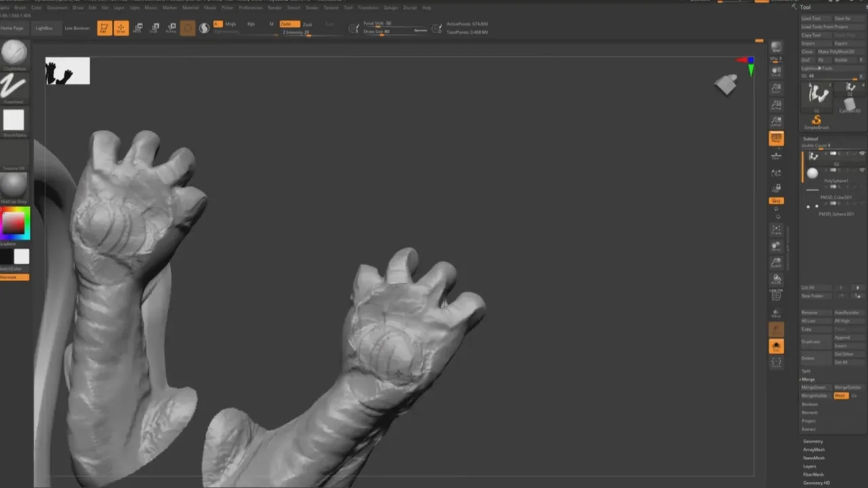Toggle visibility eye of PolySphere1 subtool
Image resolution: width=868 pixels, height=488 pixels.
point(863,170)
